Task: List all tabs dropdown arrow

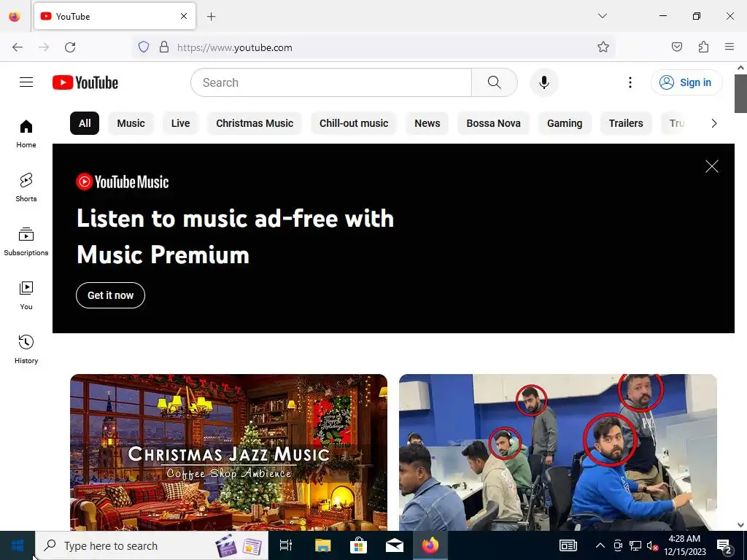Action: click(603, 16)
